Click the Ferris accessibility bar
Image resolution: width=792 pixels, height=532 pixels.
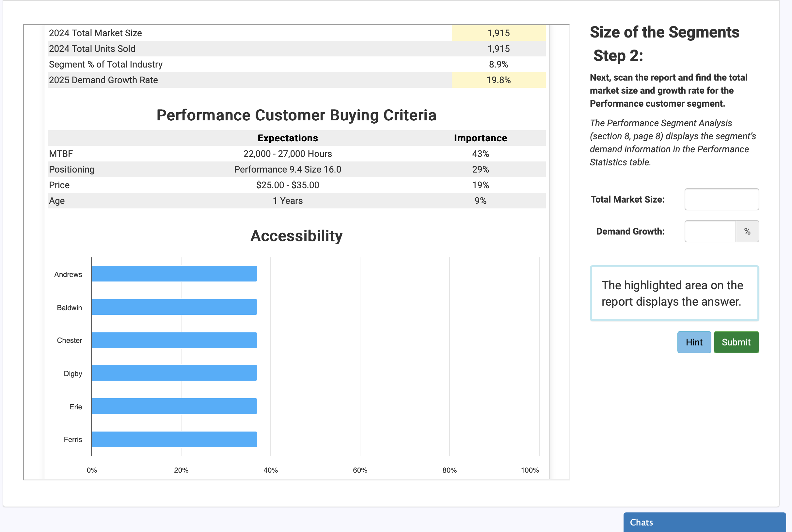click(174, 439)
